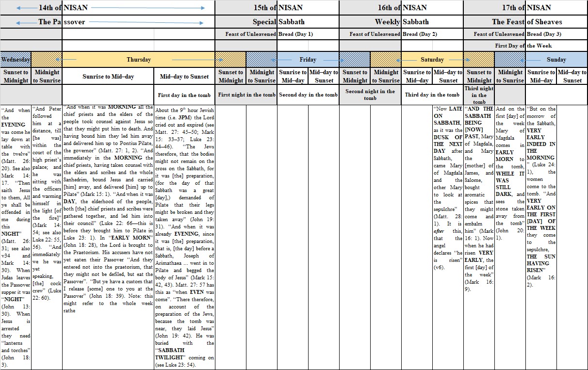The image size is (588, 370).
Task: Select the 15th of NISAN header
Action: [x=278, y=8]
